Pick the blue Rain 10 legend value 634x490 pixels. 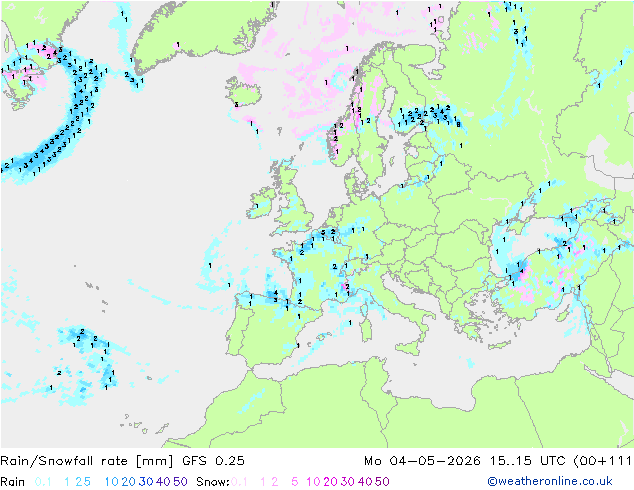click(111, 482)
